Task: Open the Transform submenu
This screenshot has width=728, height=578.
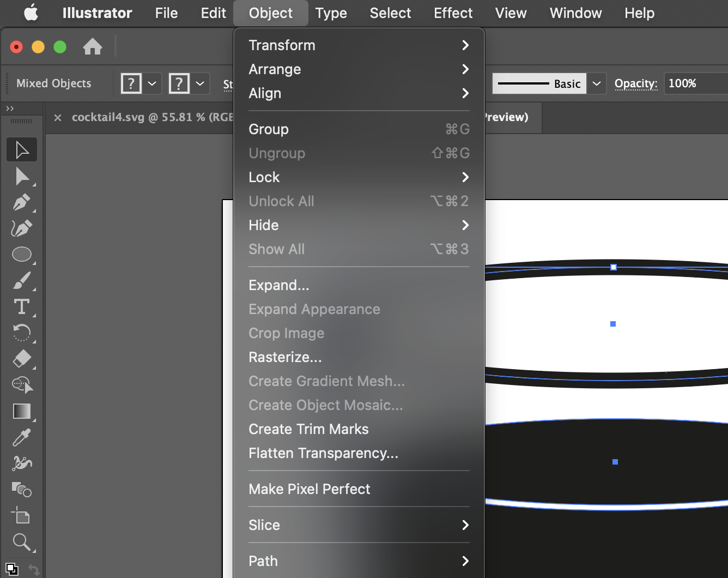Action: 359,45
